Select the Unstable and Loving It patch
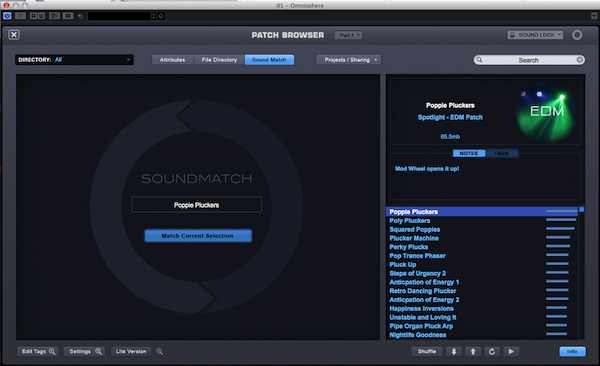Image resolution: width=600 pixels, height=366 pixels. click(482, 317)
